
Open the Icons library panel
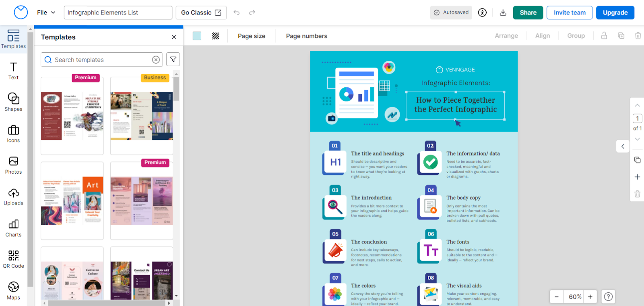point(13,134)
